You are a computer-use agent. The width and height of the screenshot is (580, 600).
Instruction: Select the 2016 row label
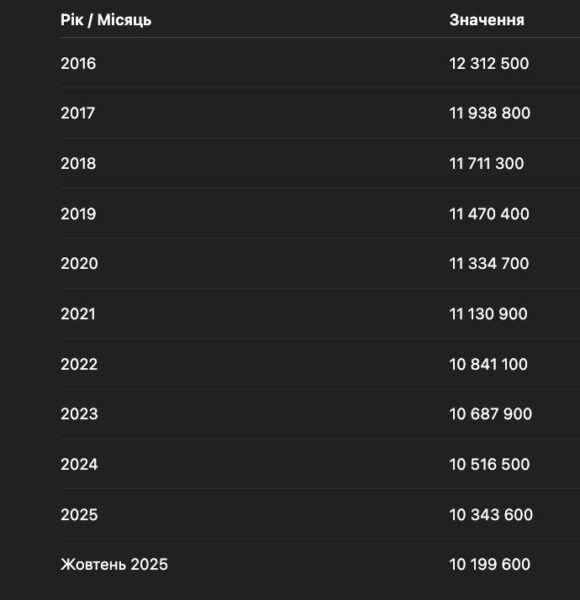pyautogui.click(x=78, y=64)
